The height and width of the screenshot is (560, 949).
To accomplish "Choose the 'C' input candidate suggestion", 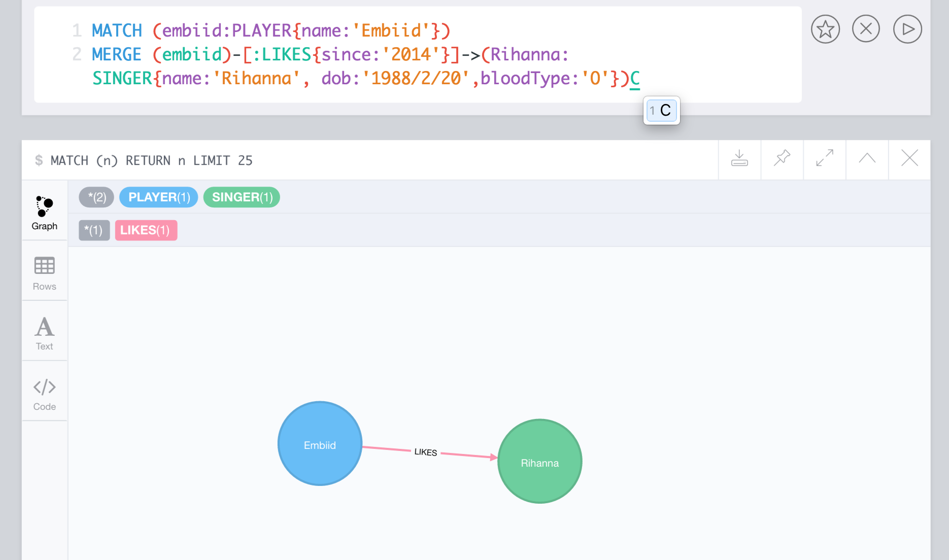I will pyautogui.click(x=661, y=111).
